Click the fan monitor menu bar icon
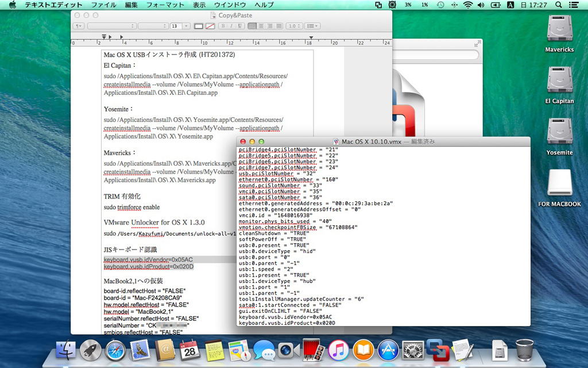 pyautogui.click(x=392, y=5)
